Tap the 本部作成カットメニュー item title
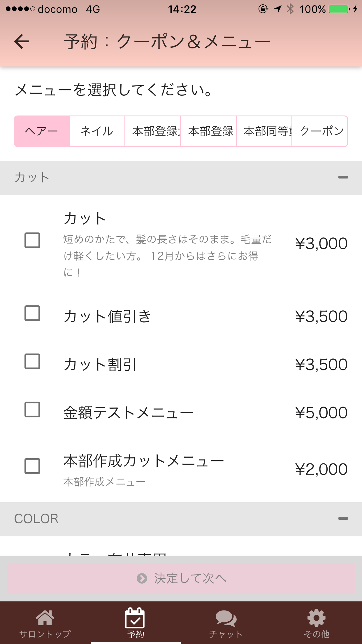The width and height of the screenshot is (362, 644). pos(143,461)
